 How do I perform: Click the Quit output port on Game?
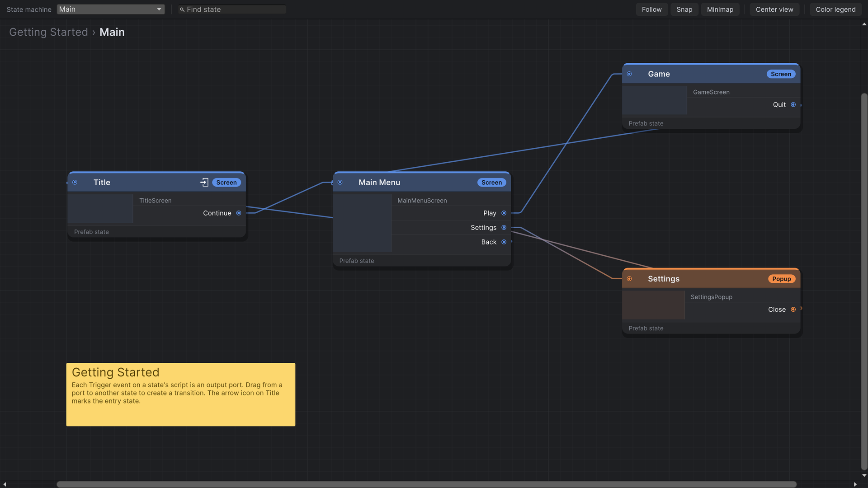coord(793,105)
